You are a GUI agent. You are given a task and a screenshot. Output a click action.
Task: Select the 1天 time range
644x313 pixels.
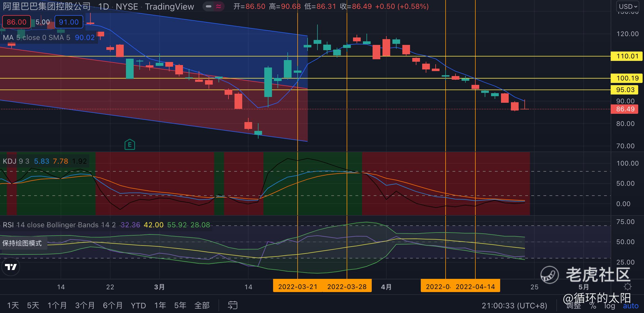(x=13, y=305)
